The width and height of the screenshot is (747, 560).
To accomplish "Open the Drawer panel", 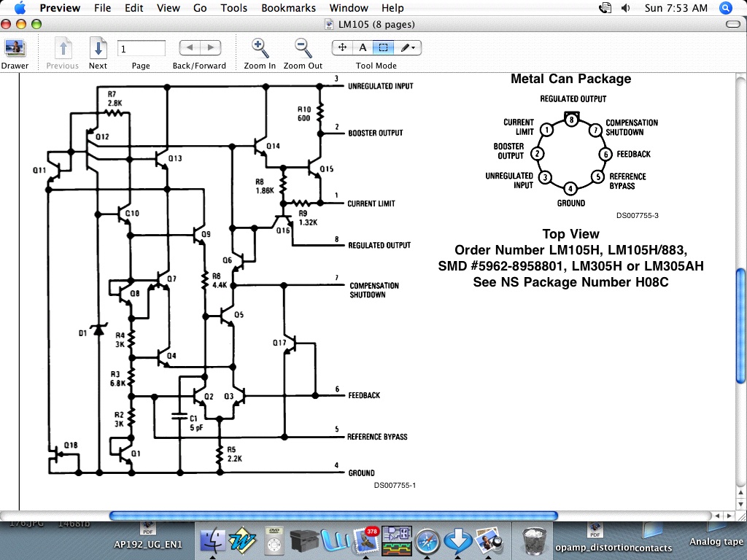I will (15, 53).
